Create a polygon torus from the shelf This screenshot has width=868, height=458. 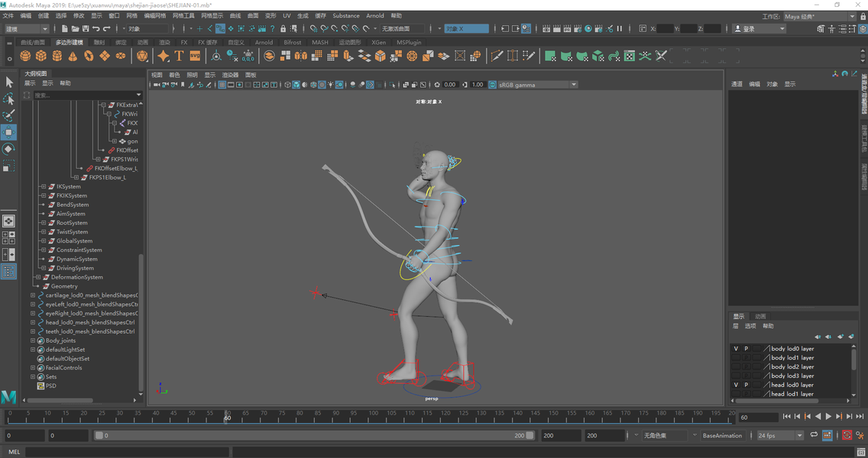tap(89, 56)
